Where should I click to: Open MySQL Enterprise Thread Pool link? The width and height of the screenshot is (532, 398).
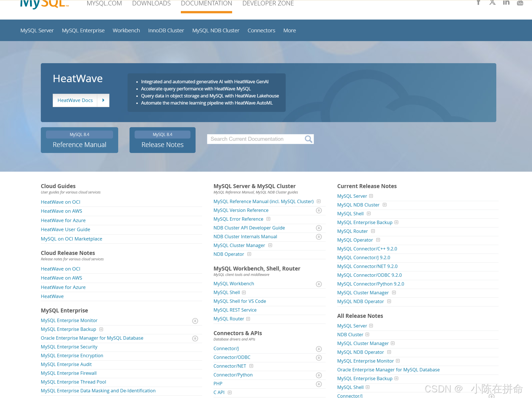coord(73,382)
